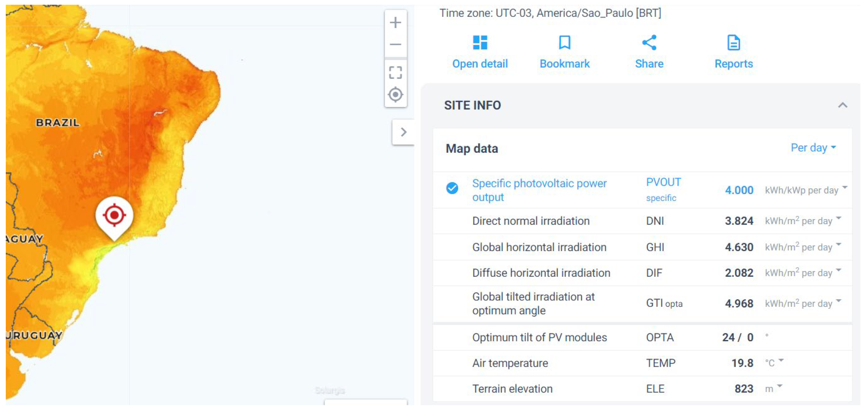Bookmark this site location
Viewport: 868px width, 412px height.
coord(564,43)
